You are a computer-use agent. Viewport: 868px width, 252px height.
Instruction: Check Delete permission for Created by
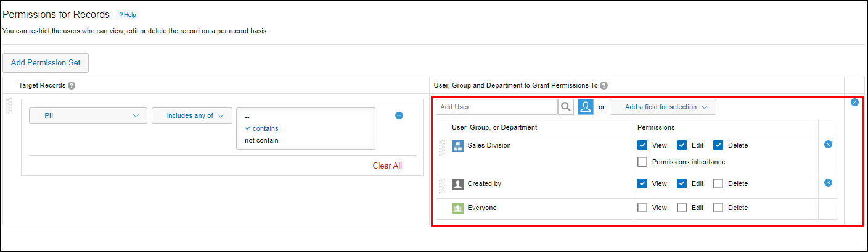coord(718,183)
